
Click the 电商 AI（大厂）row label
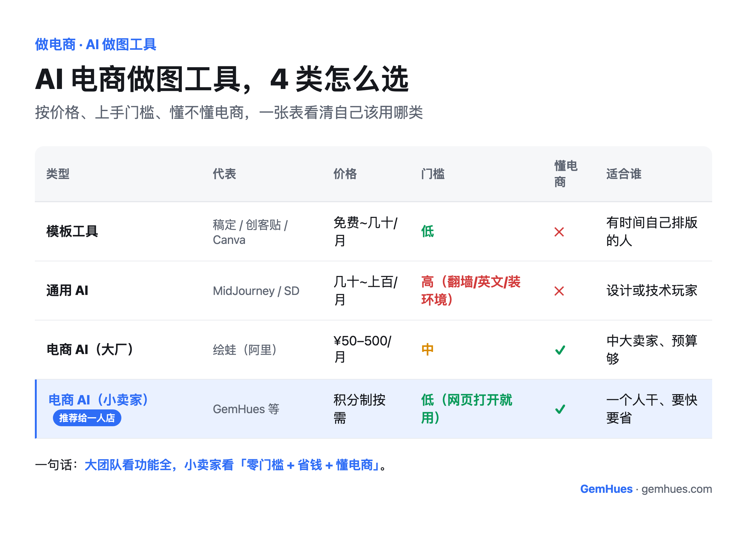91,350
